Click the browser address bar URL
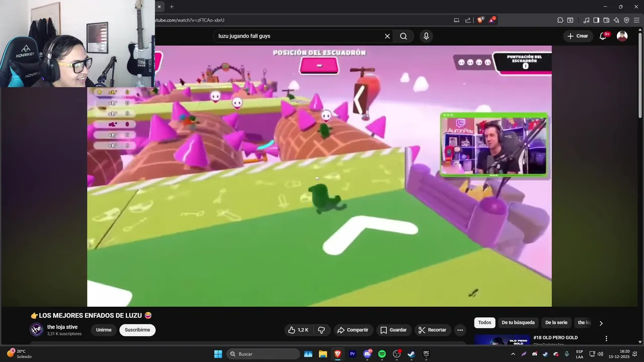Image resolution: width=644 pixels, height=362 pixels. tap(189, 20)
